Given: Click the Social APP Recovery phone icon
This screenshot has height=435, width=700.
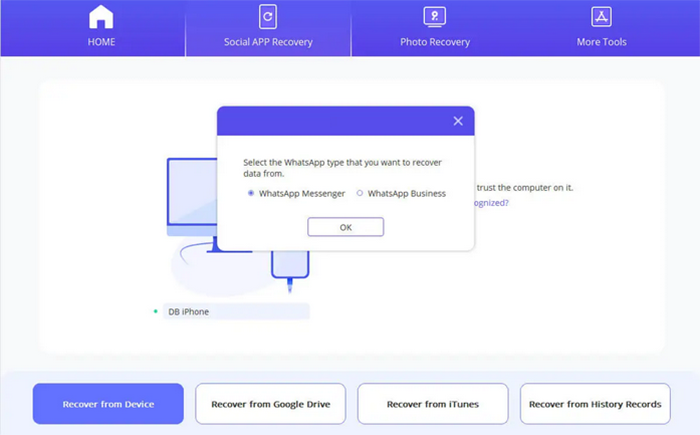Looking at the screenshot, I should click(x=268, y=17).
